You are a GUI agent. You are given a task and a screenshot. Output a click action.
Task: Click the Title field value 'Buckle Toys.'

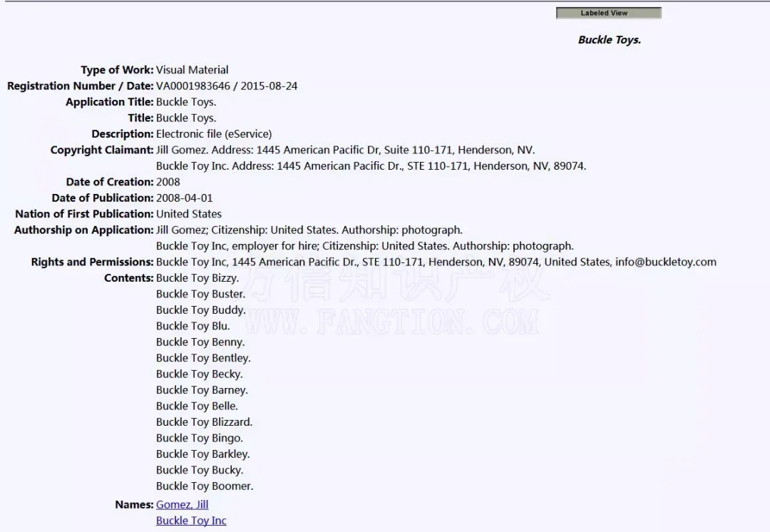(186, 118)
